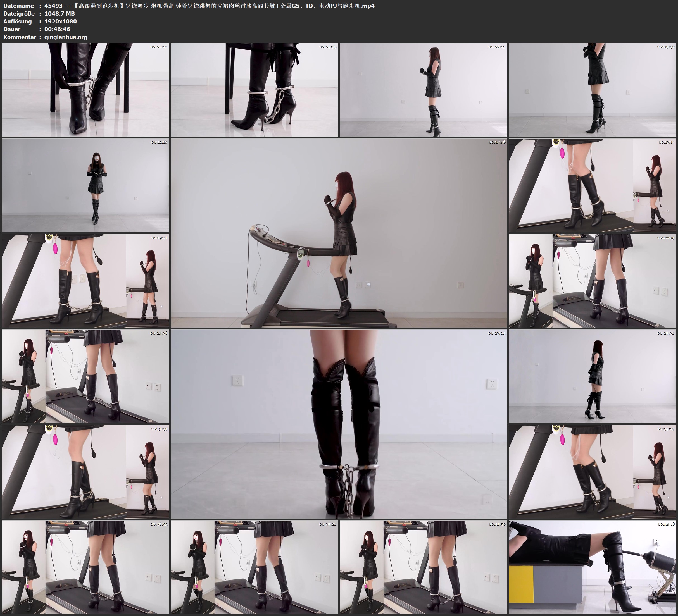Select the large boots frame at 00:27:04
The width and height of the screenshot is (678, 616).
[339, 424]
